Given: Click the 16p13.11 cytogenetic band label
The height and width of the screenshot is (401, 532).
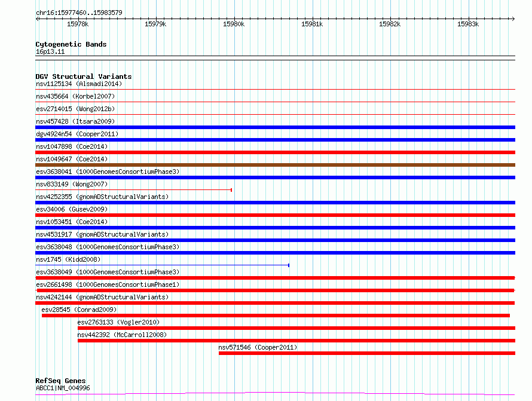Looking at the screenshot, I should 50,51.
